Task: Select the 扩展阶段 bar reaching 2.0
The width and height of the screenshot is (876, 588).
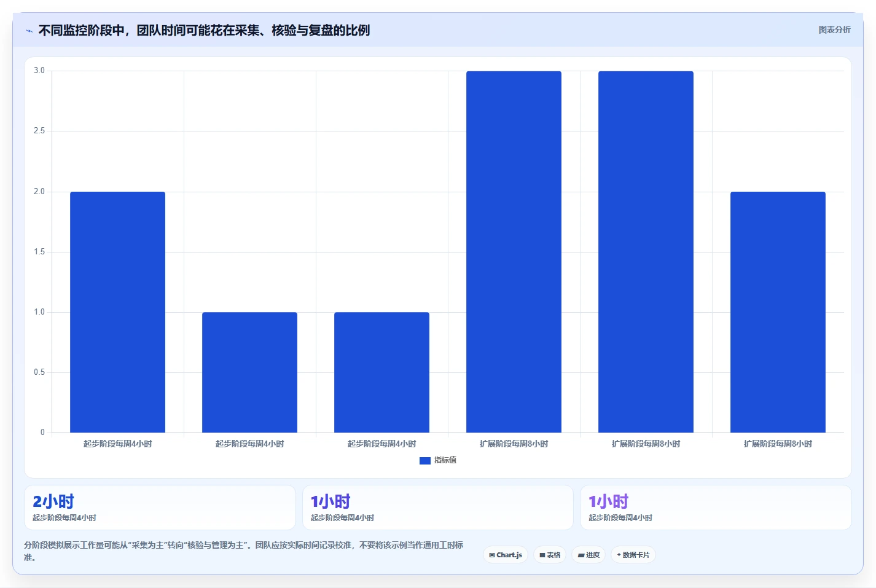Action: tap(778, 312)
